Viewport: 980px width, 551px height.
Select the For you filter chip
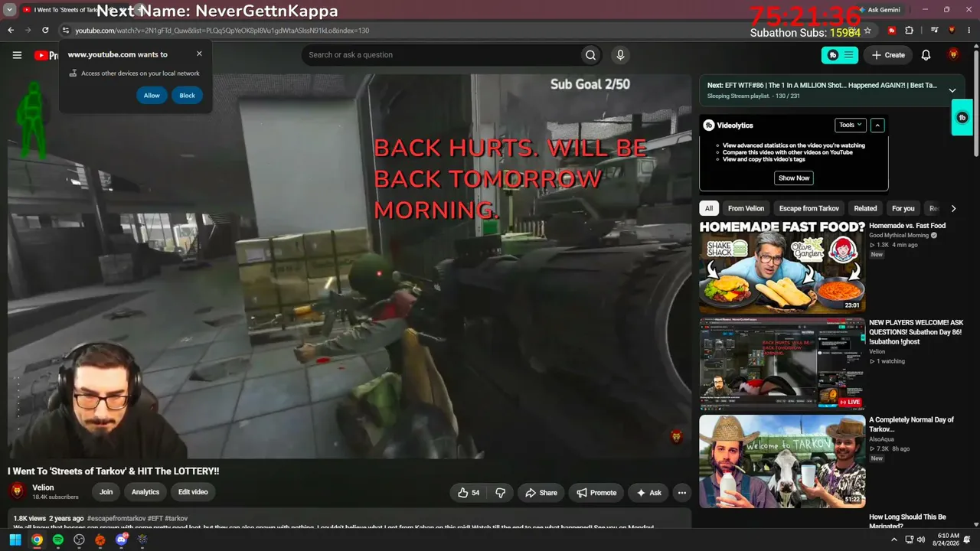[903, 208]
